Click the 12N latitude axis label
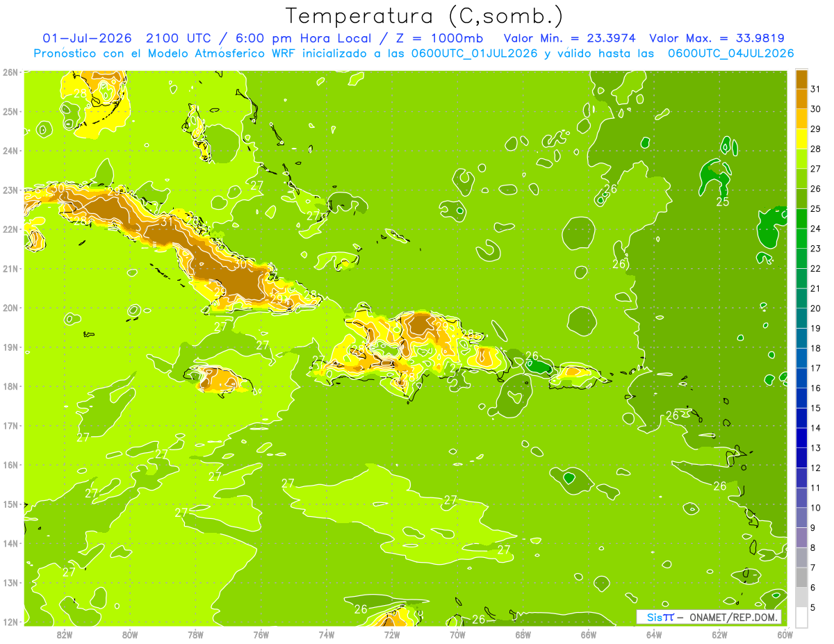Screen dimensions: 834x644 [10, 621]
